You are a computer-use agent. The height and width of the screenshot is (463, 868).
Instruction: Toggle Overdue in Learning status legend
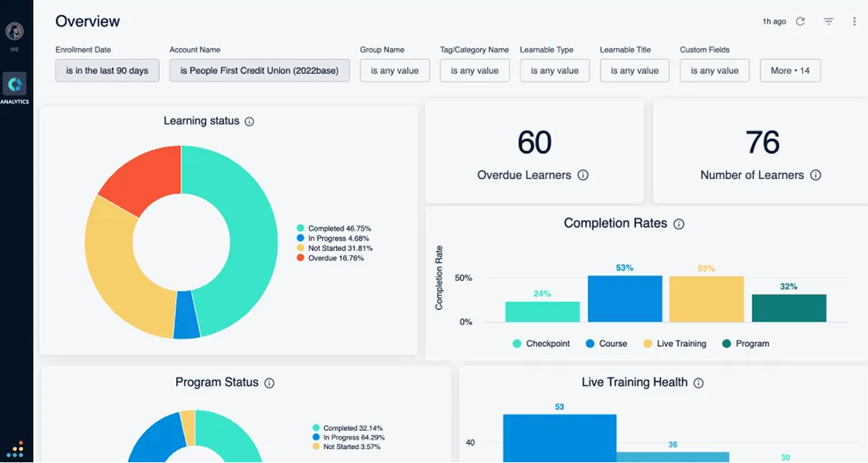tap(330, 259)
